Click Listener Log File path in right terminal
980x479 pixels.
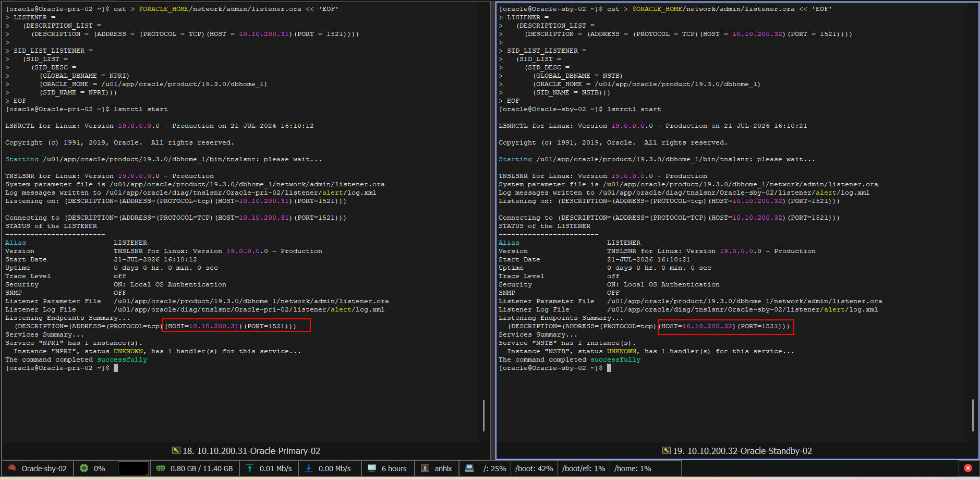pyautogui.click(x=743, y=309)
